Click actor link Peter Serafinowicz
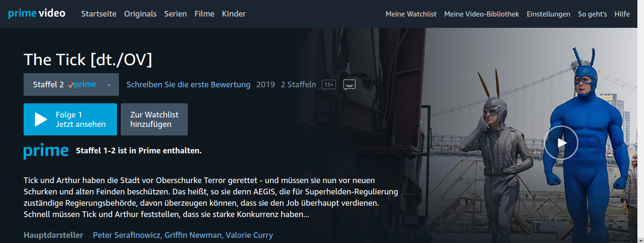This screenshot has width=644, height=243. pyautogui.click(x=126, y=235)
